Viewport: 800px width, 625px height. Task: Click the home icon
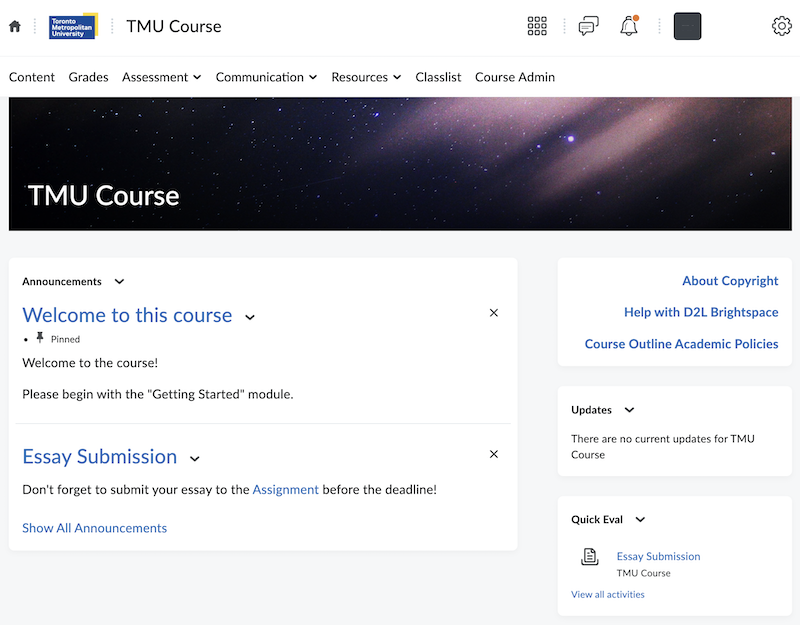click(14, 27)
